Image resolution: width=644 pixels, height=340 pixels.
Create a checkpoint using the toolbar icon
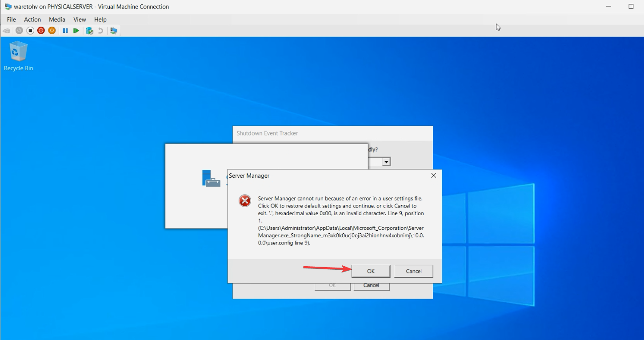click(x=89, y=31)
